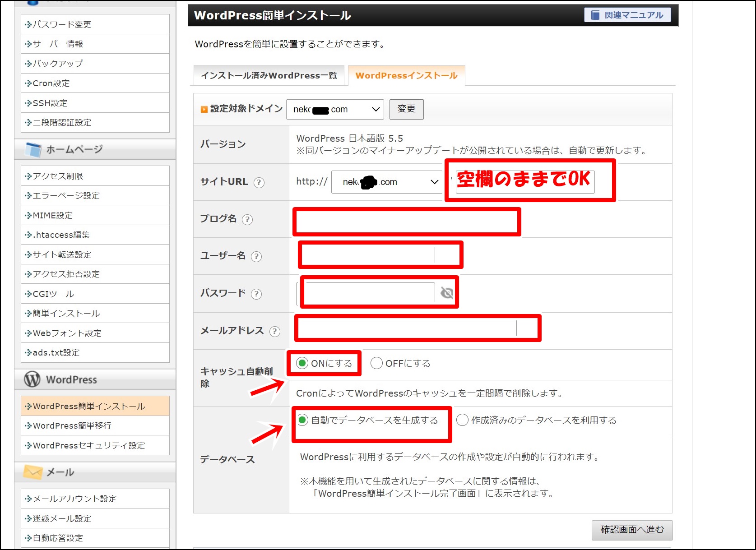This screenshot has height=550, width=756.
Task: Click help icon next to パスワード
Action: click(x=256, y=294)
